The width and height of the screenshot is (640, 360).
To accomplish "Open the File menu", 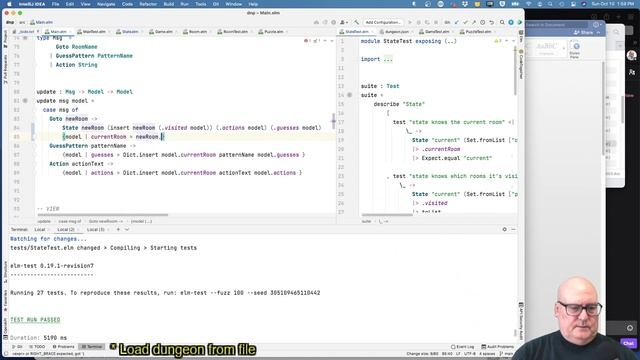I will pyautogui.click(x=55, y=4).
